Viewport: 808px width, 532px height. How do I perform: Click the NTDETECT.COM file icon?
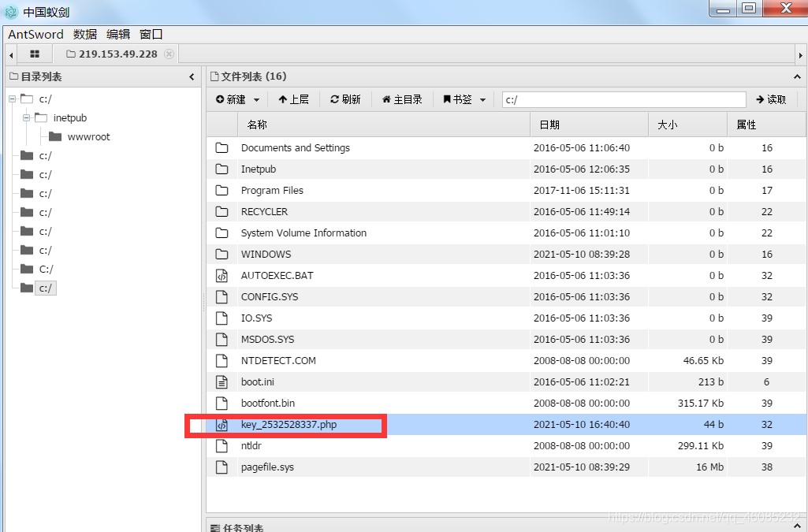pos(222,360)
